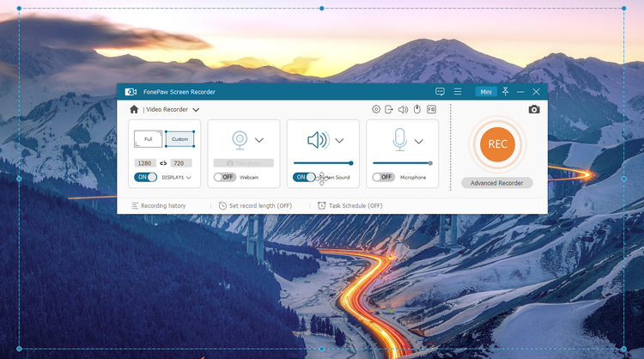The width and height of the screenshot is (644, 359).
Task: Click the bottom-right corner selection handle
Action: coord(624,349)
